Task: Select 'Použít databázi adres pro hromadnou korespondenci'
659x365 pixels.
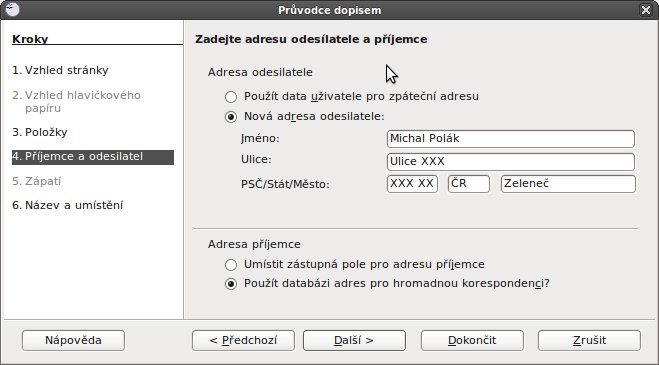Action: tap(231, 284)
